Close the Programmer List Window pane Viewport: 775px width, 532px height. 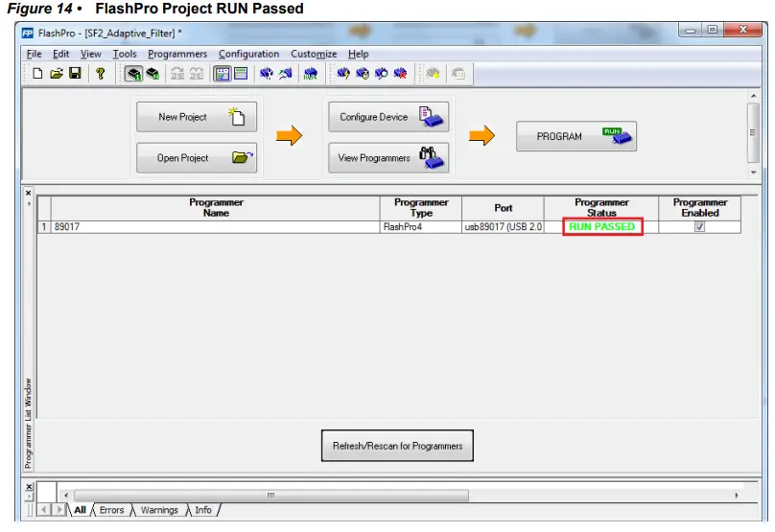[x=28, y=193]
